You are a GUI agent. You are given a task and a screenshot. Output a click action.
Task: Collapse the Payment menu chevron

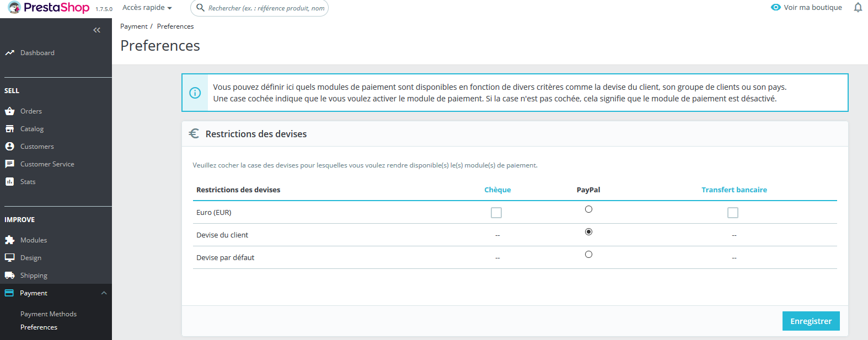pos(104,293)
